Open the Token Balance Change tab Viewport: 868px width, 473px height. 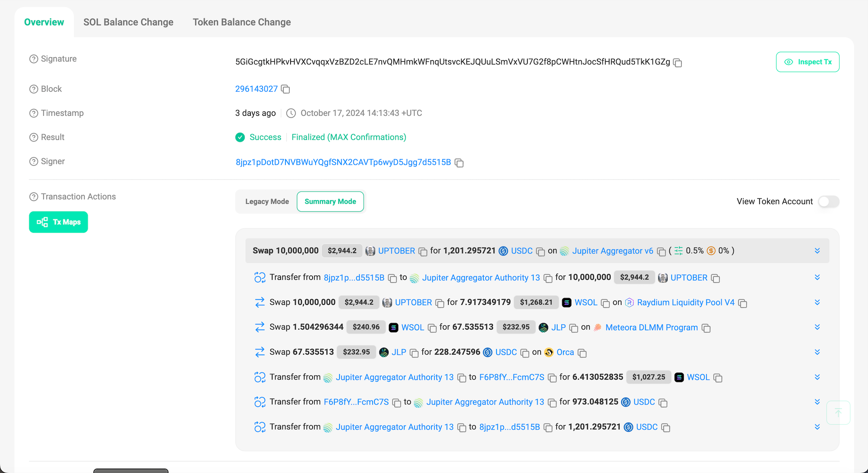(x=242, y=22)
